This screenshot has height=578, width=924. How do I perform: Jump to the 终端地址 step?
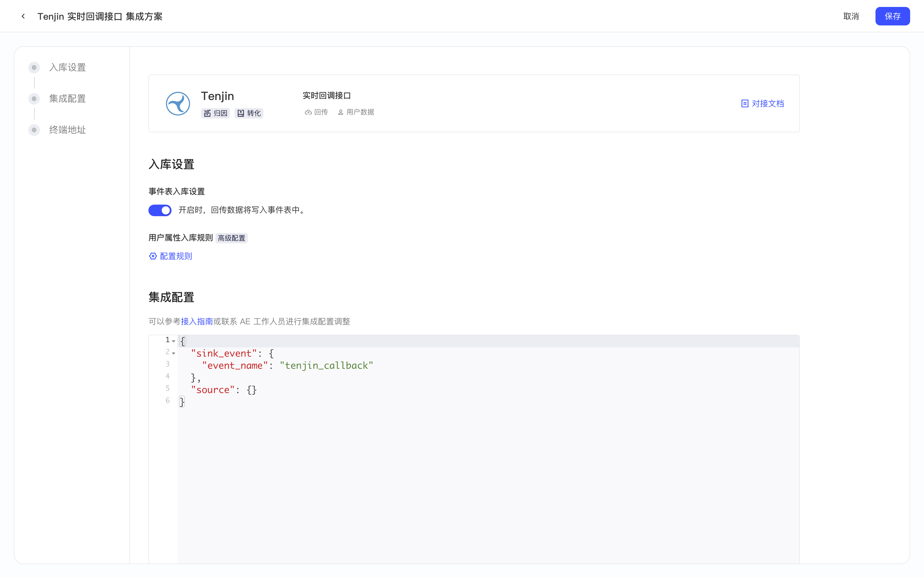pyautogui.click(x=67, y=130)
